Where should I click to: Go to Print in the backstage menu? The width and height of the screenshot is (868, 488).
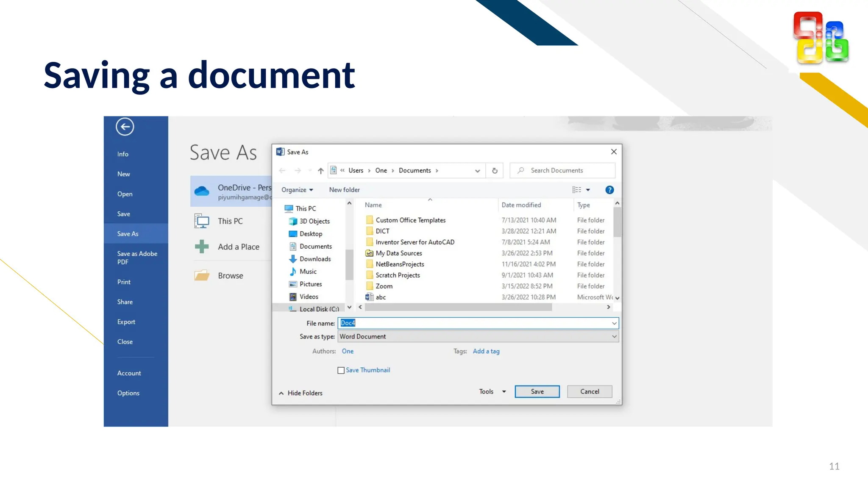[x=124, y=282]
